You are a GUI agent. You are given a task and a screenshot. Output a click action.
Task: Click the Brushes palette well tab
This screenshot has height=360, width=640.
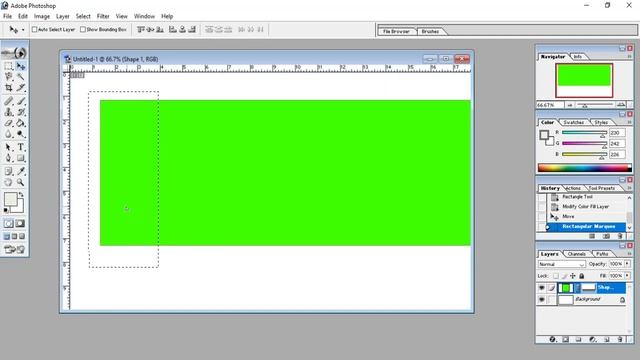tap(430, 31)
